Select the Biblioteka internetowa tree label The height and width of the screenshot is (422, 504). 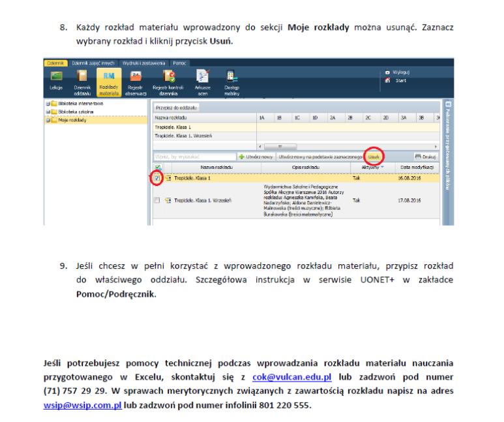[81, 104]
